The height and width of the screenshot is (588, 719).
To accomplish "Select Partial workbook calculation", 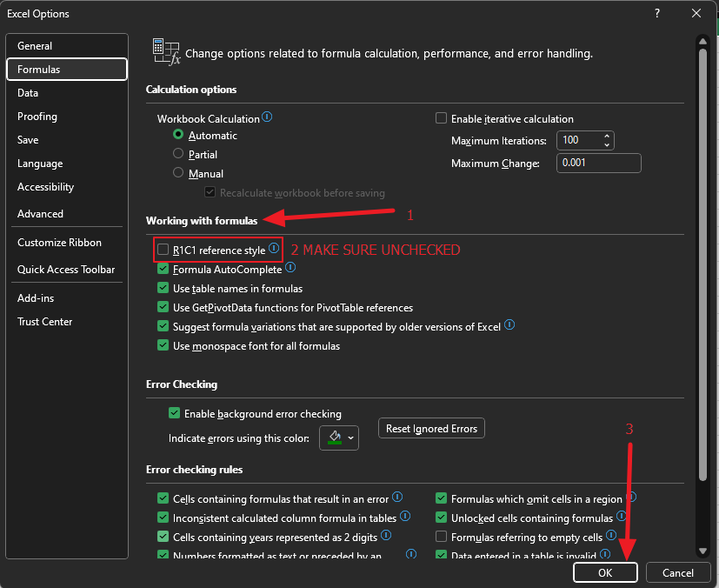I will [178, 153].
